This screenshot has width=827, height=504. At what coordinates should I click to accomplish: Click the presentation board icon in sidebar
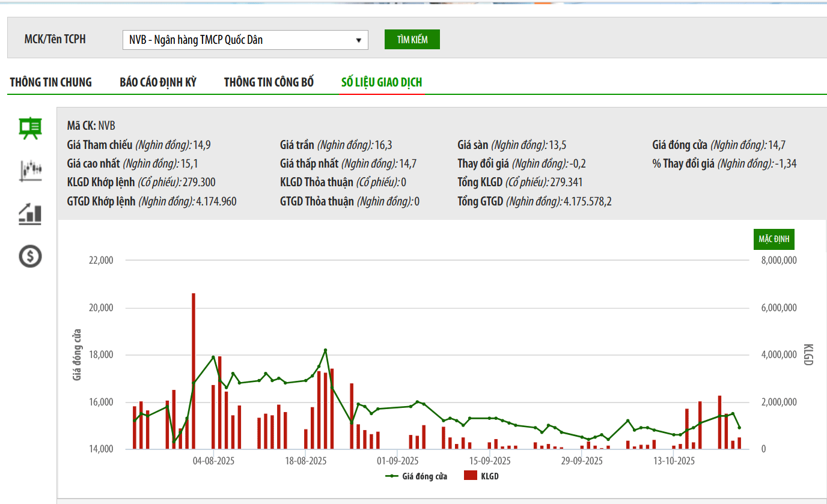30,127
